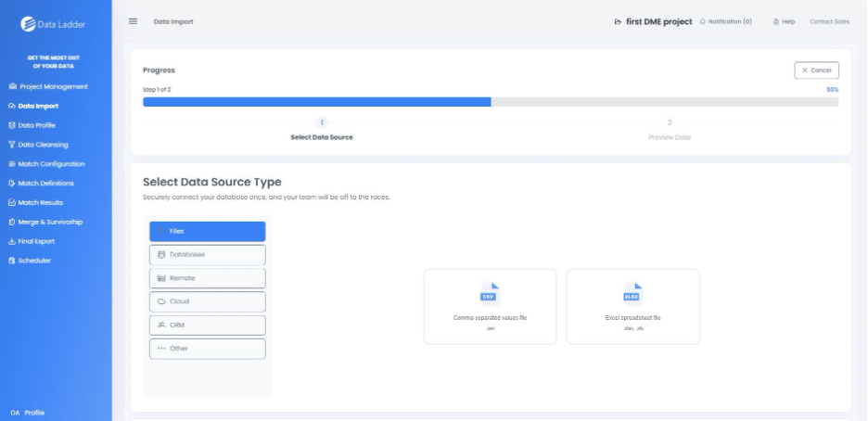
Task: Click the XLSX file icon
Action: pyautogui.click(x=632, y=293)
